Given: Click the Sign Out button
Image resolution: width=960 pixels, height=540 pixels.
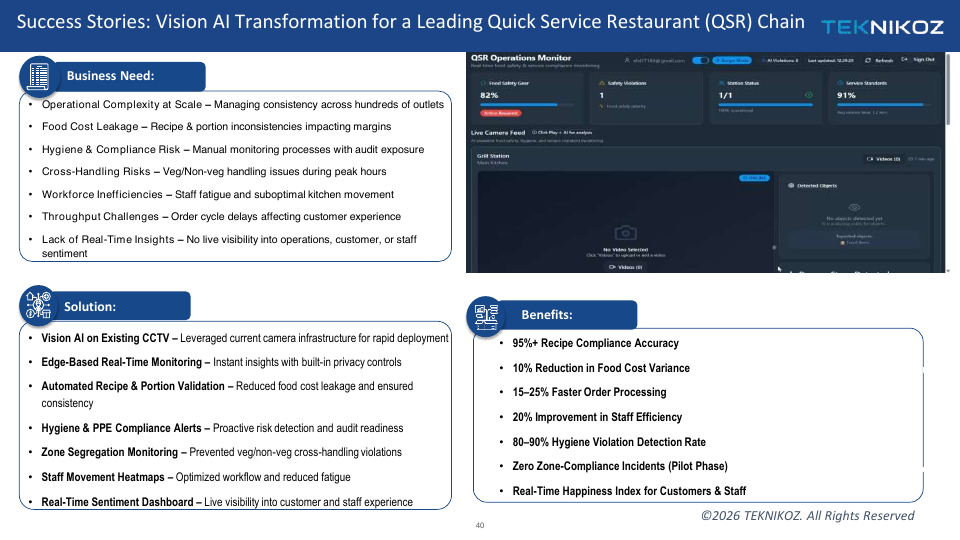Looking at the screenshot, I should point(917,59).
